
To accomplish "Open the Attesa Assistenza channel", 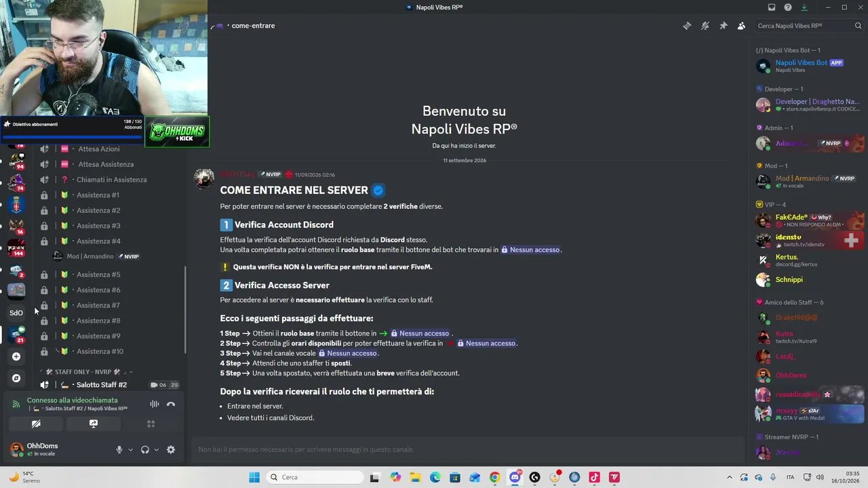I will 106,164.
